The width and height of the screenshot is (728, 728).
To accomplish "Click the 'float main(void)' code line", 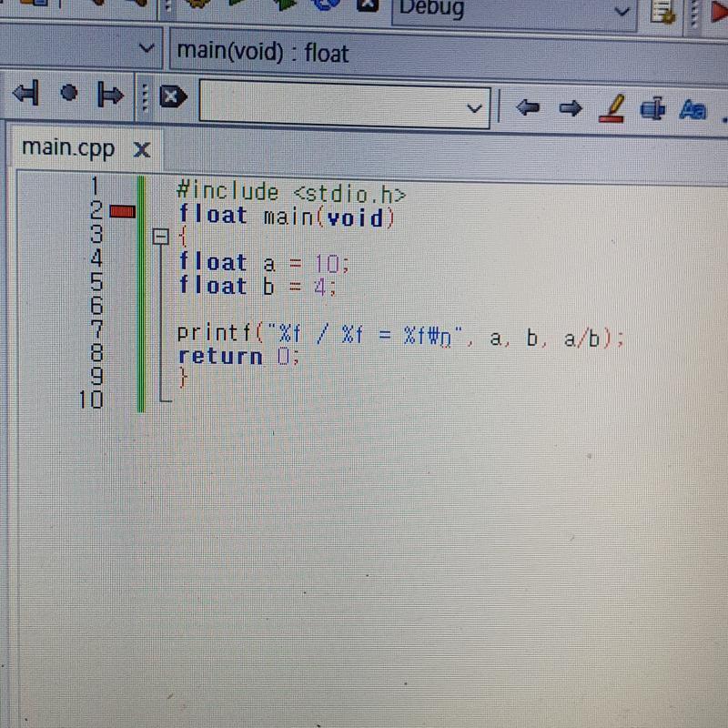I will click(287, 217).
